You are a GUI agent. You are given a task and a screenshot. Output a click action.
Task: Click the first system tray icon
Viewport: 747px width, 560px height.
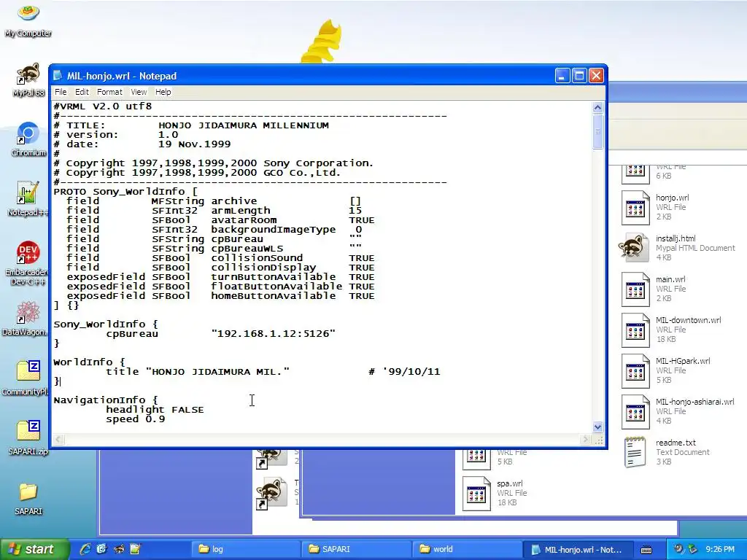pos(678,549)
